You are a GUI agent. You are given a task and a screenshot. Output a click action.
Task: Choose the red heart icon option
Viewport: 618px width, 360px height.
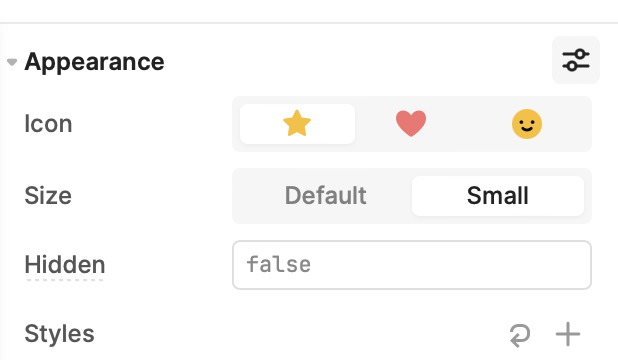click(x=411, y=124)
